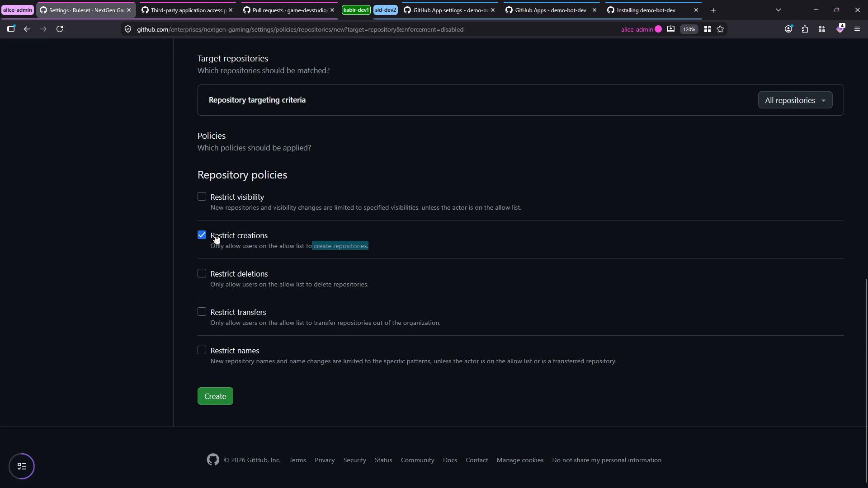The image size is (868, 488).
Task: Uncheck the Restrict creations checkbox
Action: [202, 235]
